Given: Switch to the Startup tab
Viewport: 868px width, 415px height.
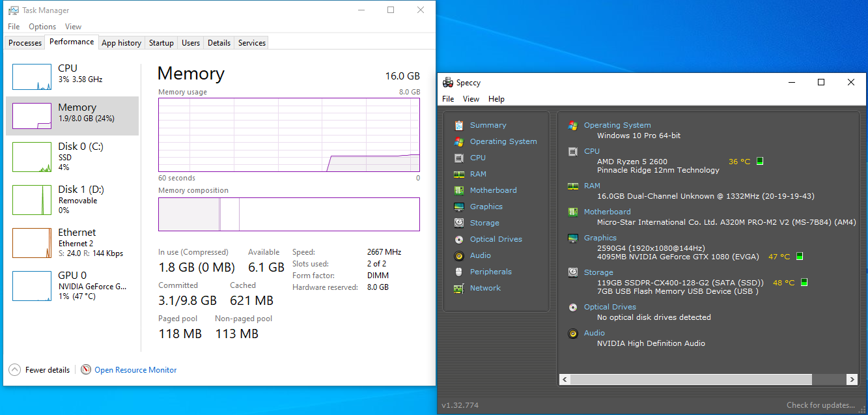Looking at the screenshot, I should pos(161,43).
